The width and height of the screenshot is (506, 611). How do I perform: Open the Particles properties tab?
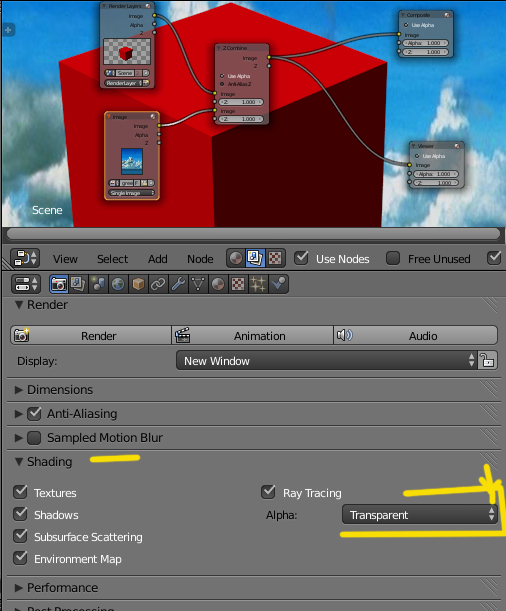[x=258, y=284]
